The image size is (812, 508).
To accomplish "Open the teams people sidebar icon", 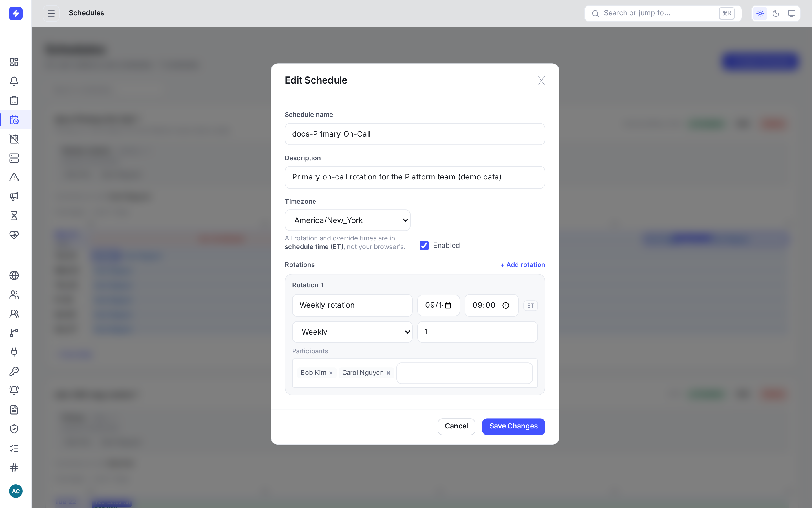I will coord(14,314).
